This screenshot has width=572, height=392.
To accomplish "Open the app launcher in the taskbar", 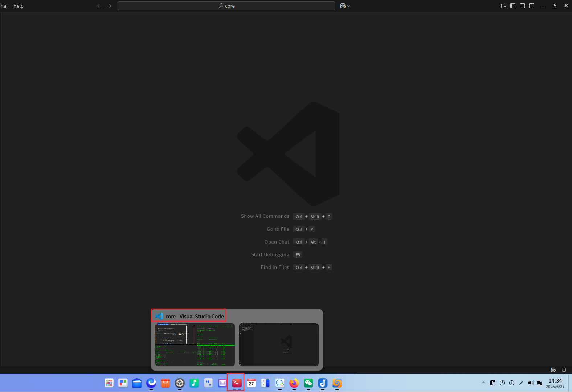I will pos(109,383).
